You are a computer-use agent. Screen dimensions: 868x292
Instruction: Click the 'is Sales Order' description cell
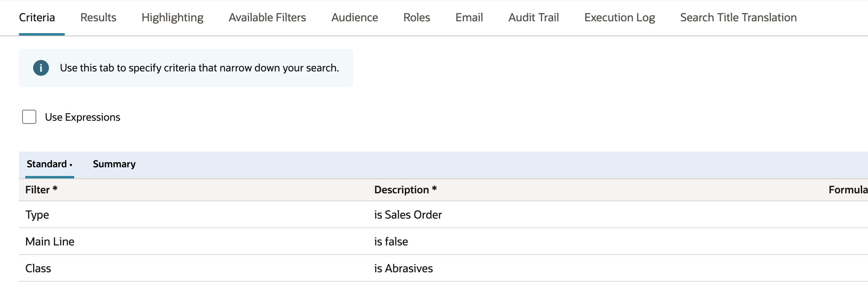[x=408, y=215]
